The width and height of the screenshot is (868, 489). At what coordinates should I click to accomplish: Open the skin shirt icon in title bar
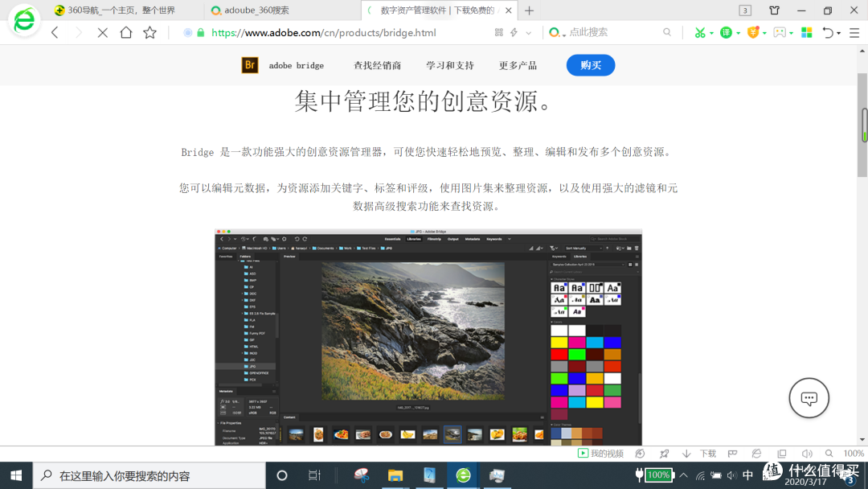775,10
